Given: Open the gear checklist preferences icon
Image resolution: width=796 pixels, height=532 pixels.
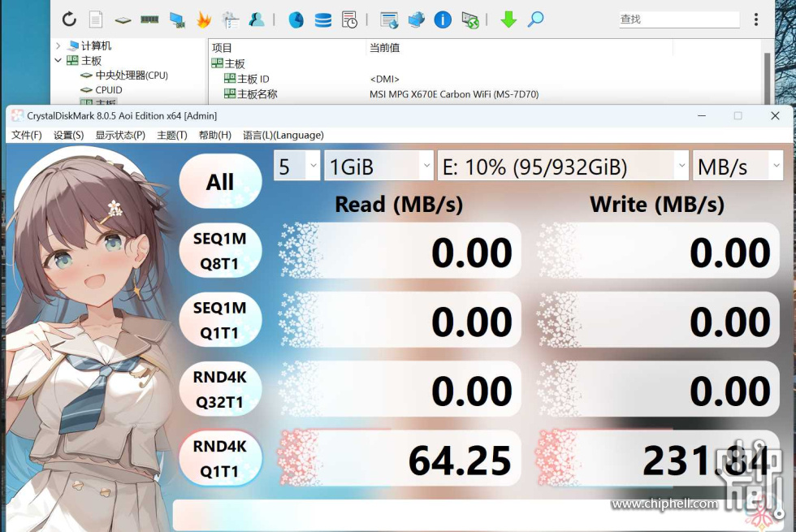Looking at the screenshot, I should tap(231, 19).
